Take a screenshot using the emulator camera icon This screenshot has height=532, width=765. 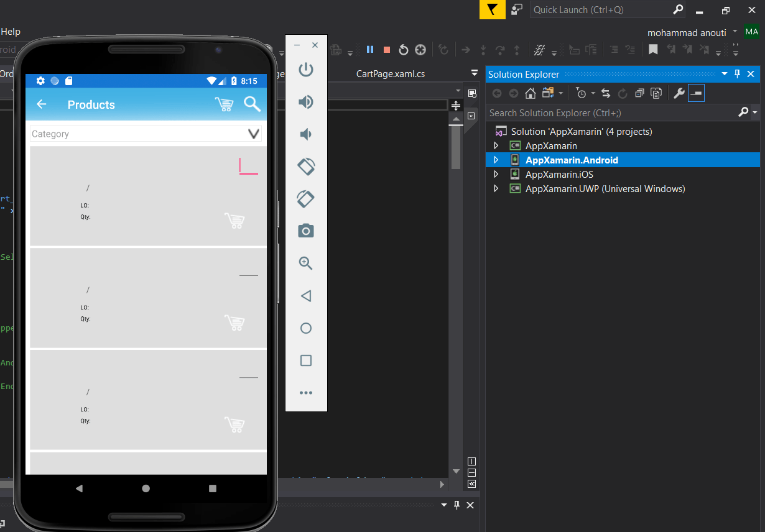coord(305,231)
